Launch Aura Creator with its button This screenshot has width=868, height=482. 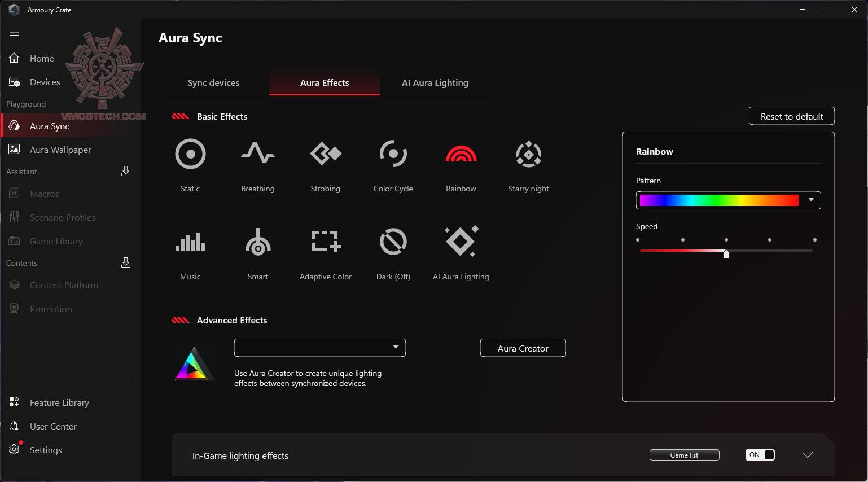[523, 348]
